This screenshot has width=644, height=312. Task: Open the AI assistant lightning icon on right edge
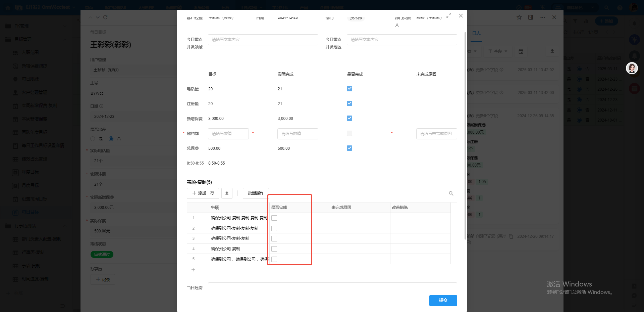pos(635,39)
